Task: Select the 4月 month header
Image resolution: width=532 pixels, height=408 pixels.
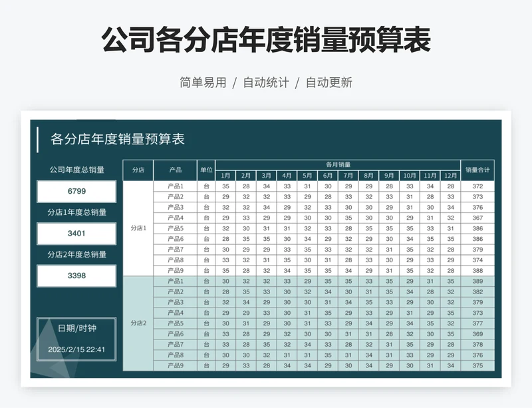Action: point(287,176)
